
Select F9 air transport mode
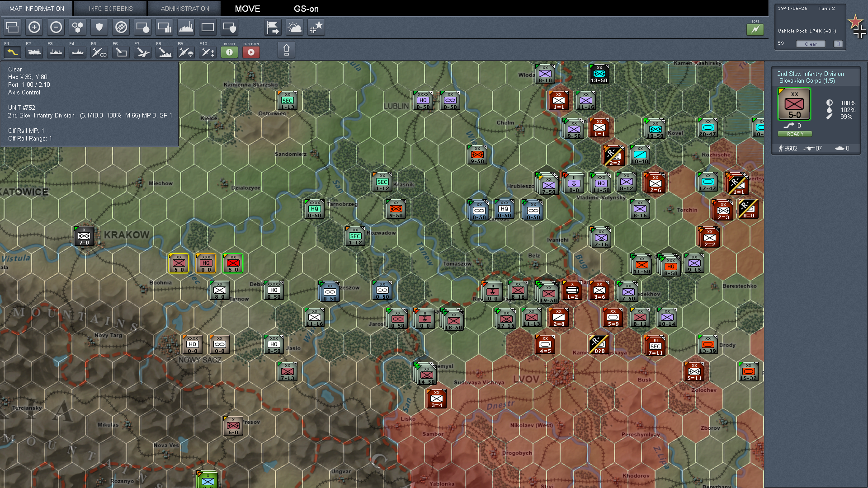coord(186,52)
